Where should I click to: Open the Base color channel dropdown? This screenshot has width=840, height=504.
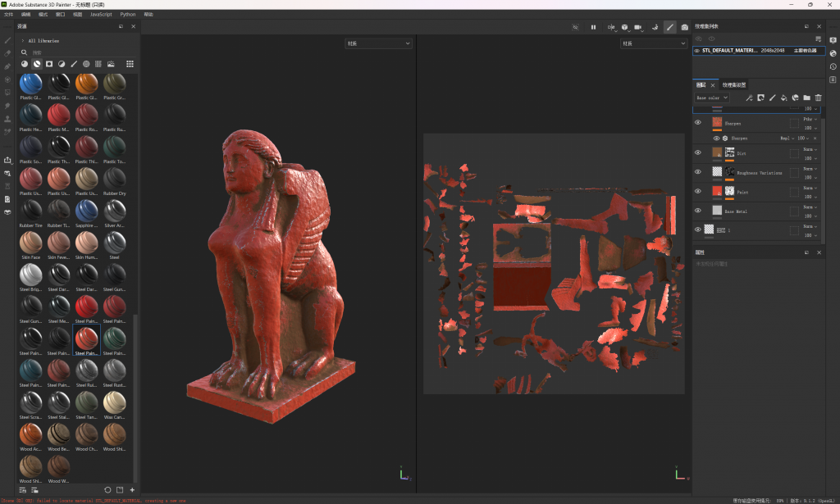[712, 98]
